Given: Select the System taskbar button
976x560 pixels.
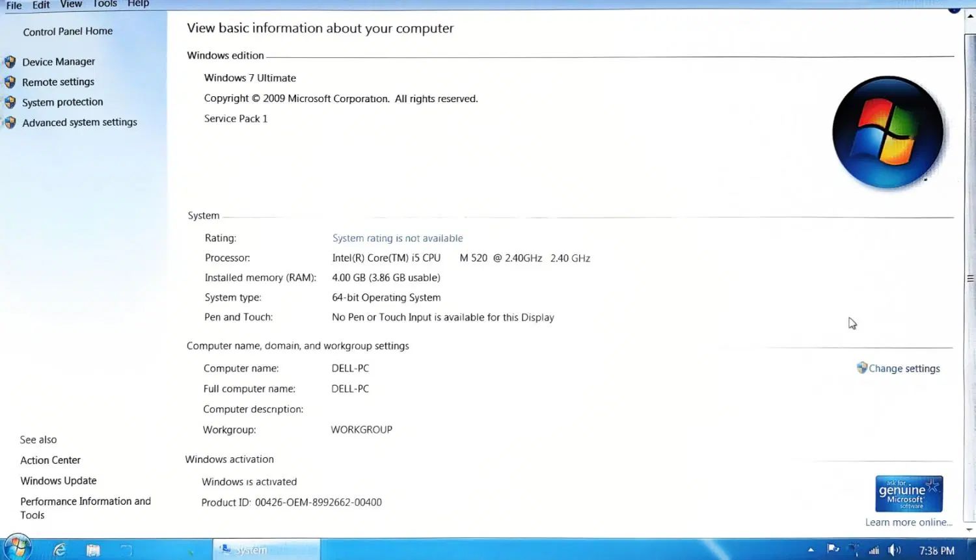Looking at the screenshot, I should 267,550.
